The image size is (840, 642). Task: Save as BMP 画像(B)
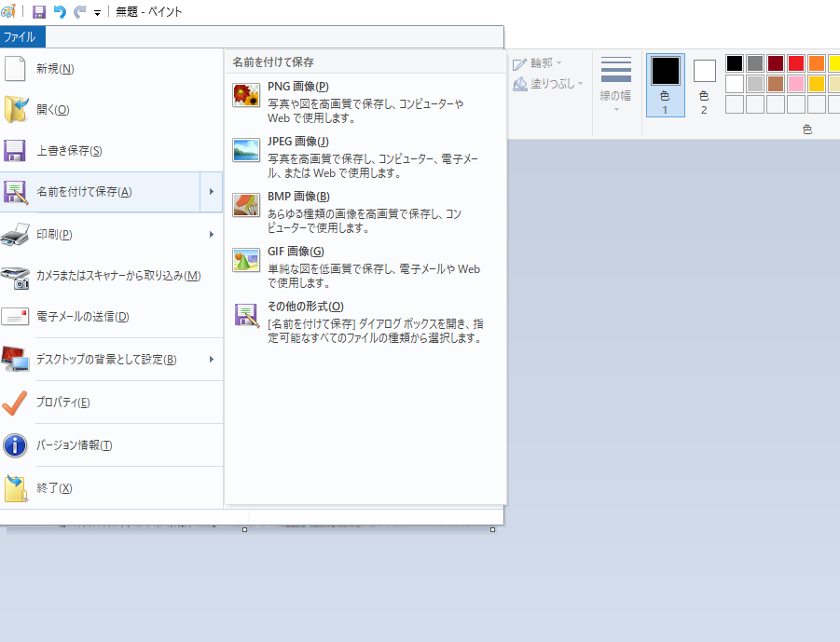point(365,212)
